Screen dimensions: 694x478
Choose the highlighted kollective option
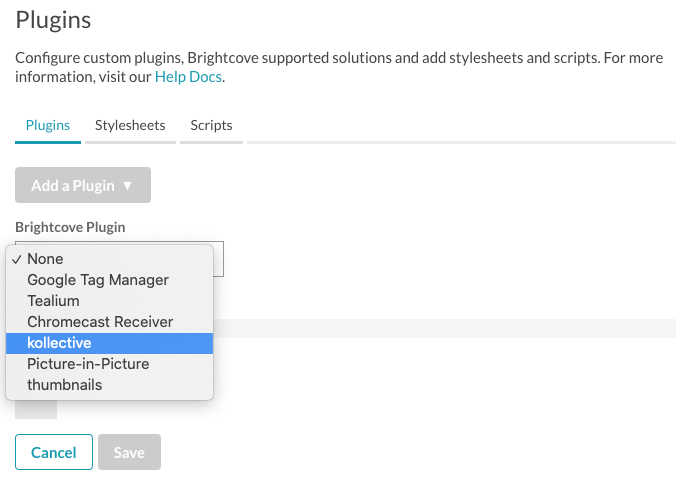click(x=59, y=343)
